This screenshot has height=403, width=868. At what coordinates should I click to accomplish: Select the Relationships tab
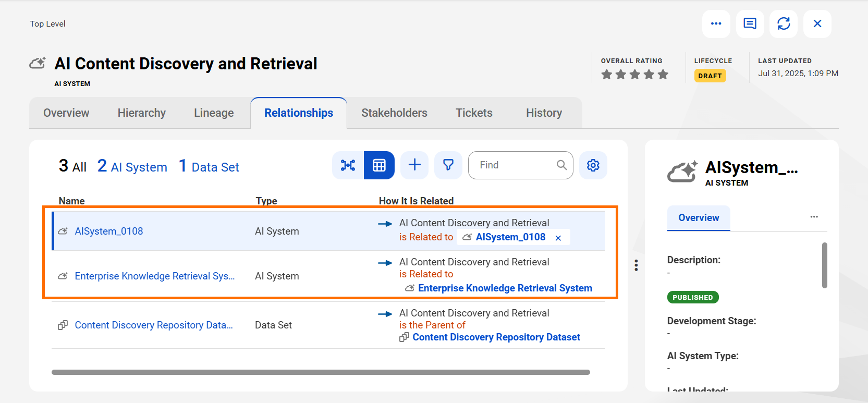pos(299,113)
